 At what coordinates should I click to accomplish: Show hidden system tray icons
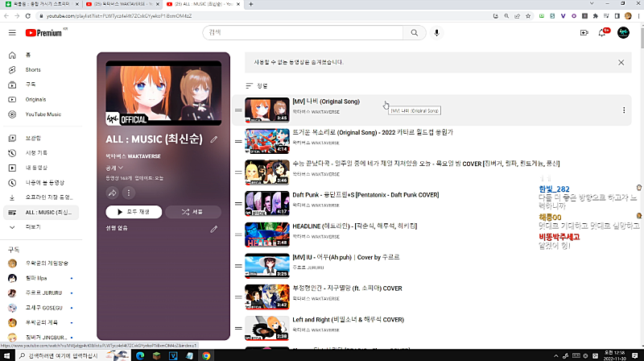(555, 356)
